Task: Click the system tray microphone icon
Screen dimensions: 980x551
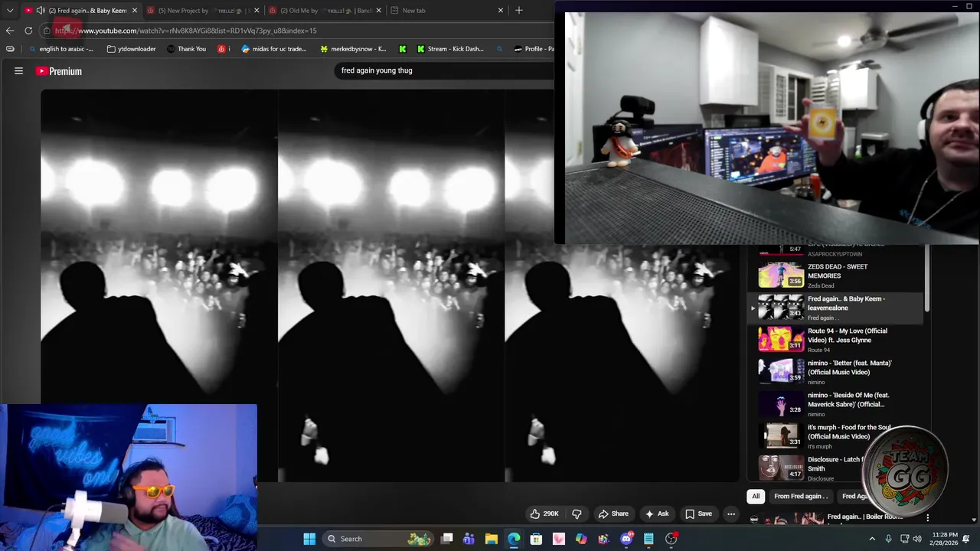Action: point(888,539)
